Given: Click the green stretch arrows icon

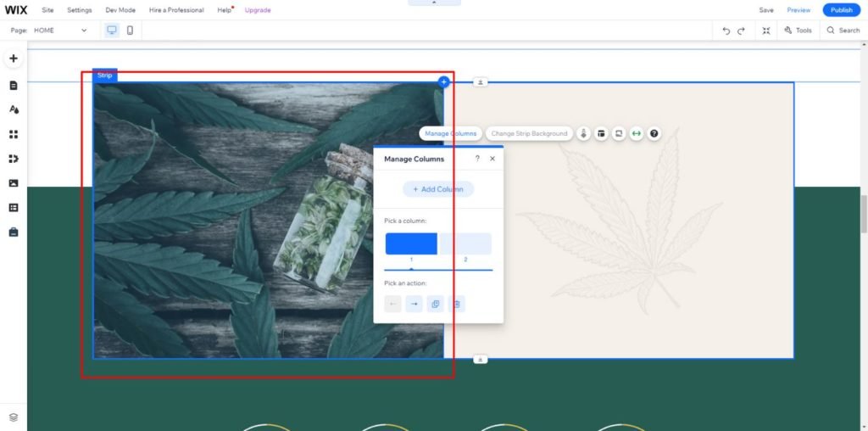Looking at the screenshot, I should click(x=637, y=133).
